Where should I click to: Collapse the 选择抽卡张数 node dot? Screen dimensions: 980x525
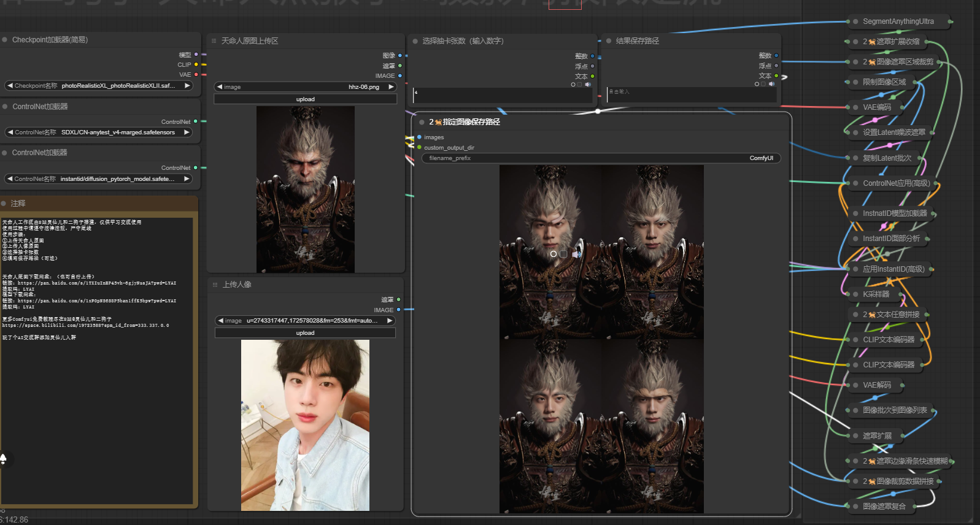415,41
